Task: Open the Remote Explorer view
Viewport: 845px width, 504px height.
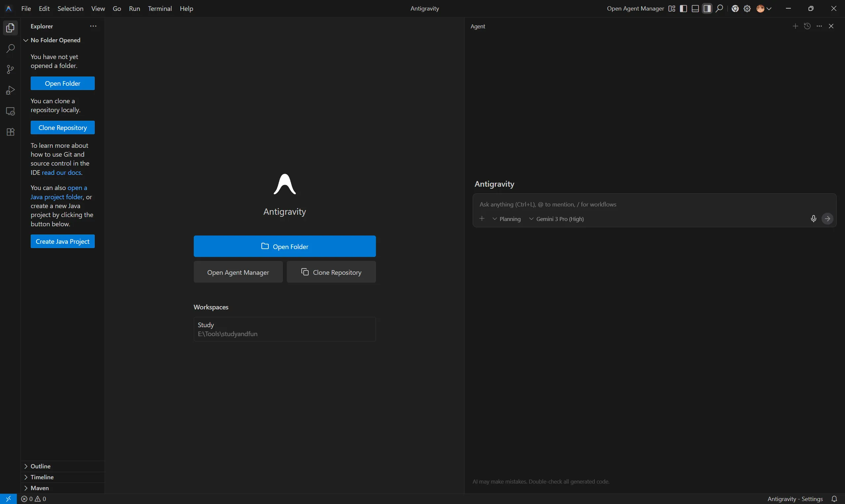Action: (10, 111)
